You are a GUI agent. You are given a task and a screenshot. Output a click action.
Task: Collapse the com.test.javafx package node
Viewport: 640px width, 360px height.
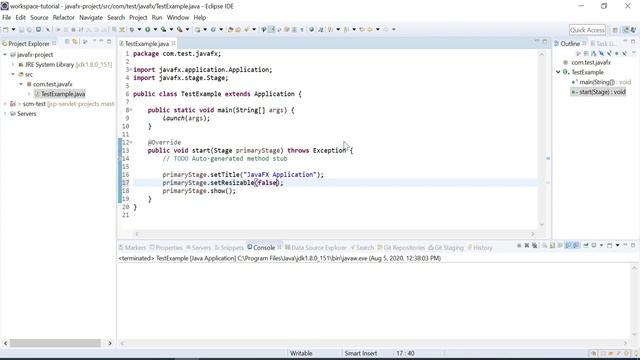pyautogui.click(x=21, y=84)
